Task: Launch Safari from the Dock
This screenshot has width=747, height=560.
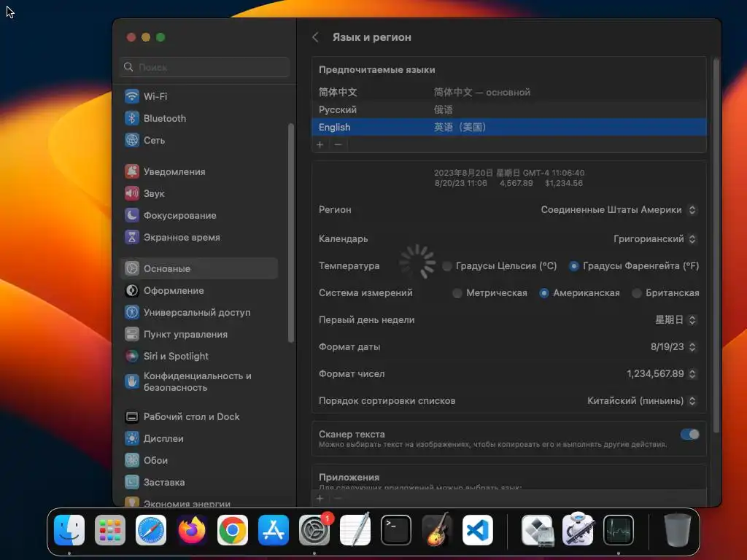Action: tap(151, 530)
